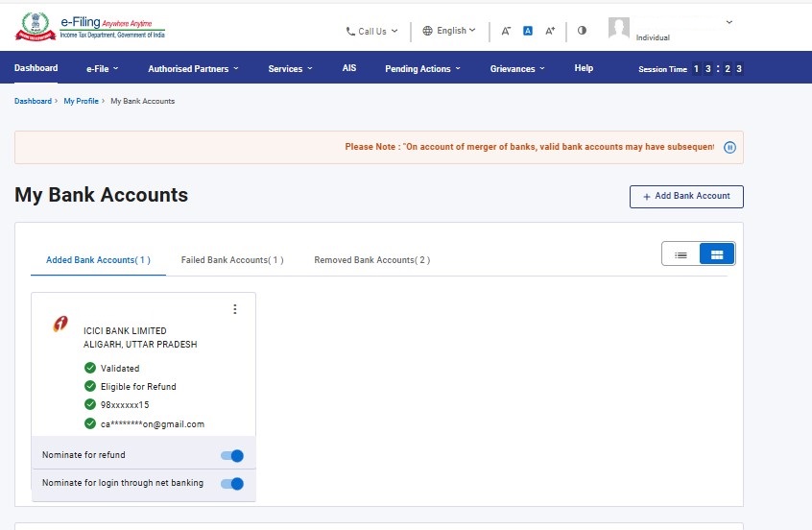This screenshot has width=812, height=530.
Task: Click the Eligible for Refund check icon
Action: point(90,386)
